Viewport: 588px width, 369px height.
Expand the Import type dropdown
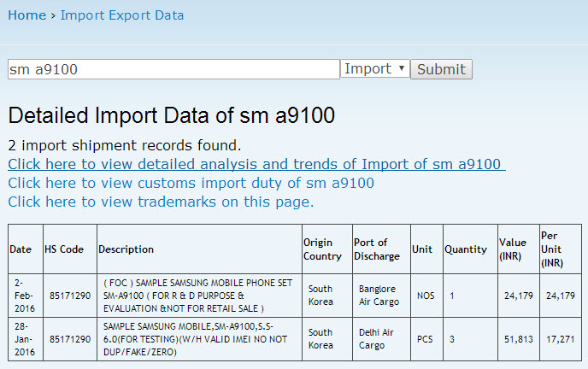(374, 69)
